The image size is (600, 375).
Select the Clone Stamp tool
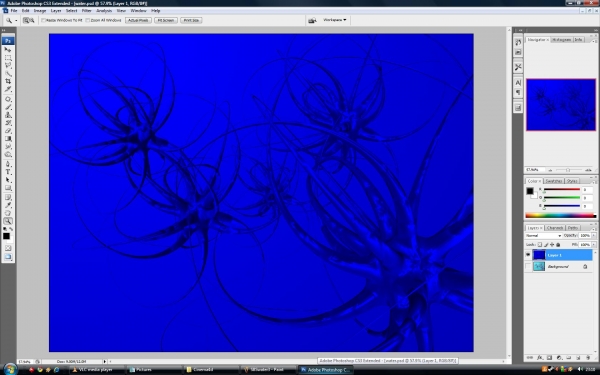(8, 115)
